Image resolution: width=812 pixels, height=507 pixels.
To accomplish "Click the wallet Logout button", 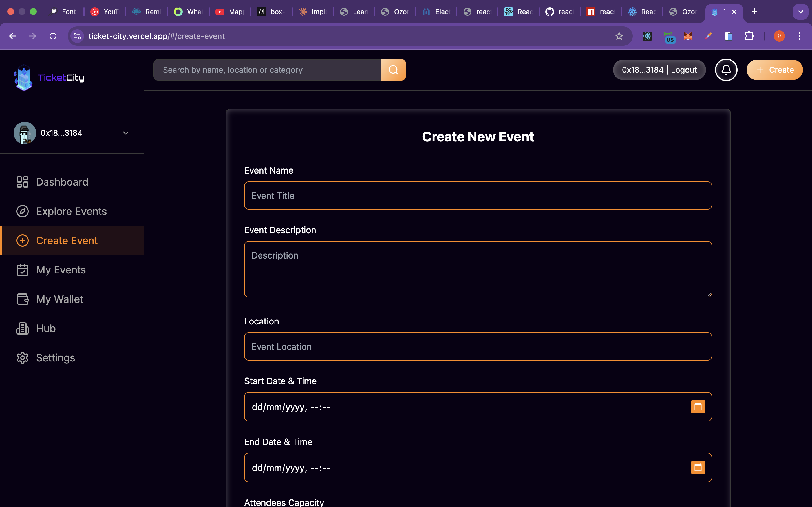I will tap(684, 70).
